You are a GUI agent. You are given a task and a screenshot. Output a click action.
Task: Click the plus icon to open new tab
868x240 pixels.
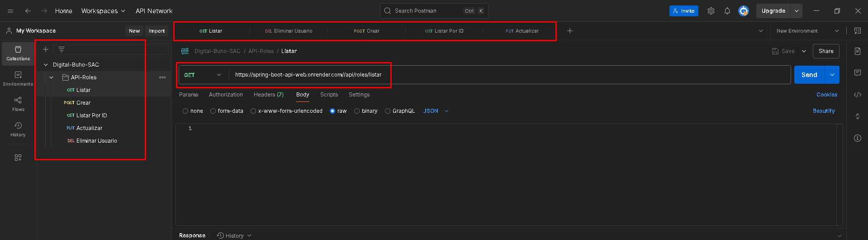point(569,31)
